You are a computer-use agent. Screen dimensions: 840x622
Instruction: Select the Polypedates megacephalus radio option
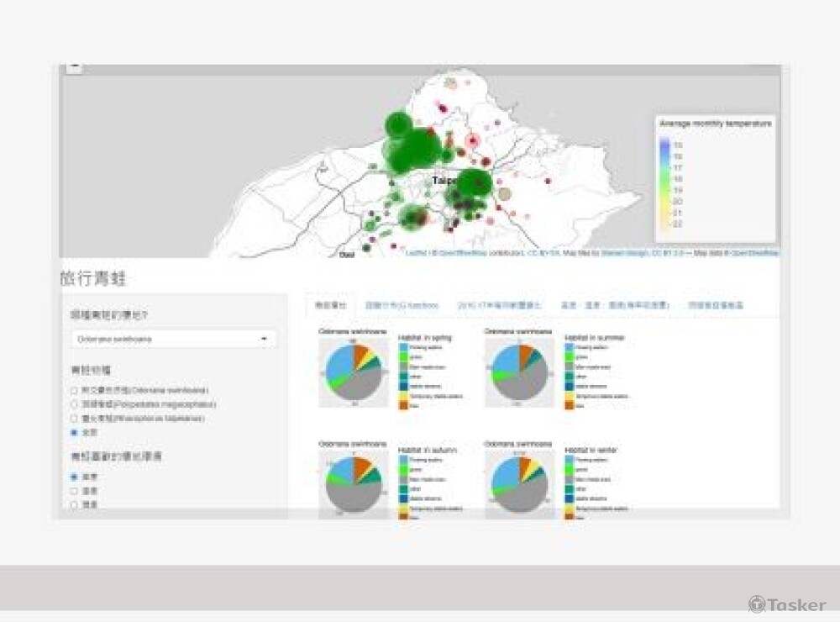75,404
